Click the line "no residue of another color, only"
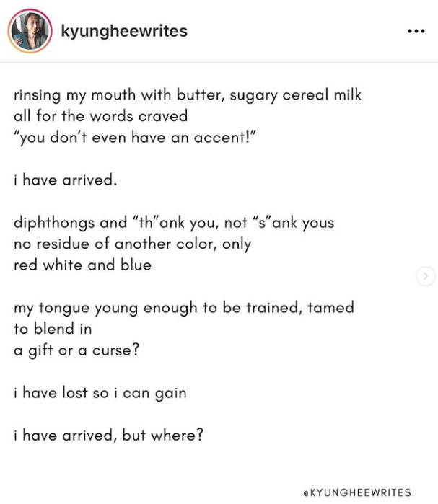 pyautogui.click(x=132, y=244)
